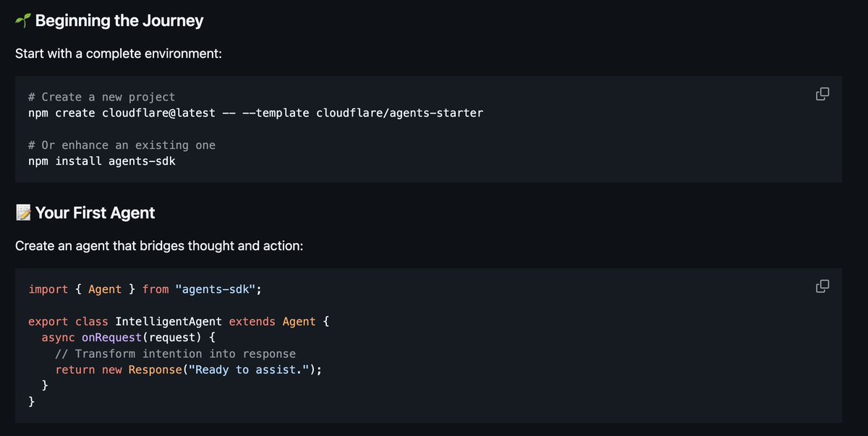Copy the npm install commands code block

822,94
